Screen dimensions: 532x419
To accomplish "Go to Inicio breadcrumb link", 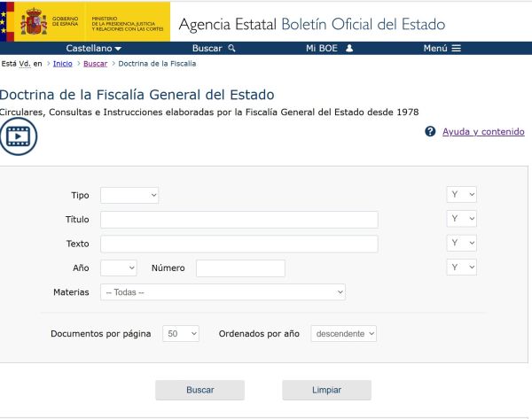I will (62, 64).
